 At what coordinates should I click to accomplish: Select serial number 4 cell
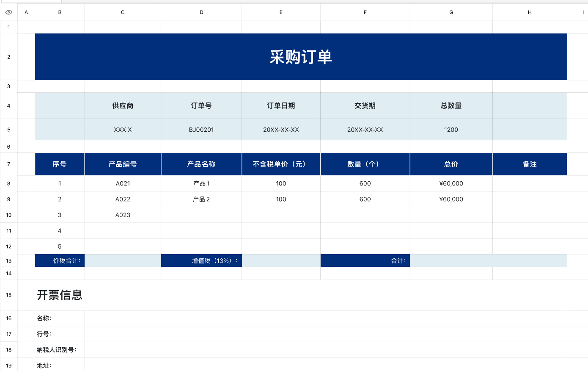(x=60, y=231)
